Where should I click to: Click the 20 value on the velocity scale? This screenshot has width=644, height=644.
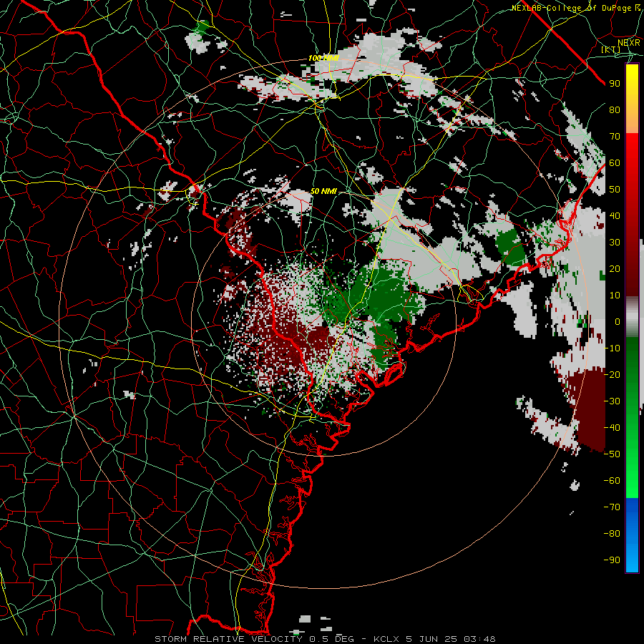(615, 269)
